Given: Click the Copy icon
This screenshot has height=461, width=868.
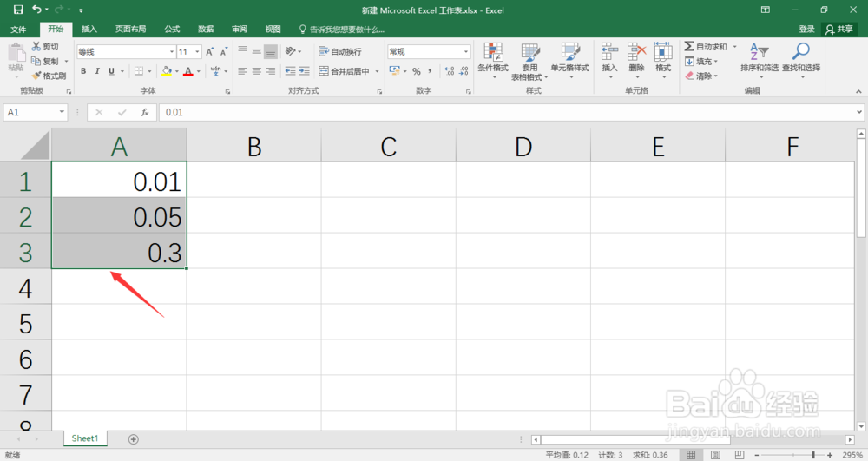Looking at the screenshot, I should (36, 61).
